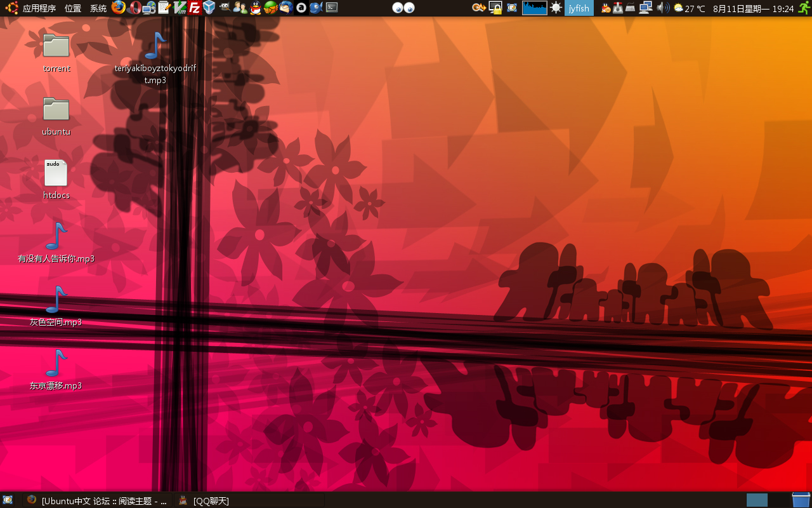Launch the text editor notepad icon

pyautogui.click(x=164, y=8)
